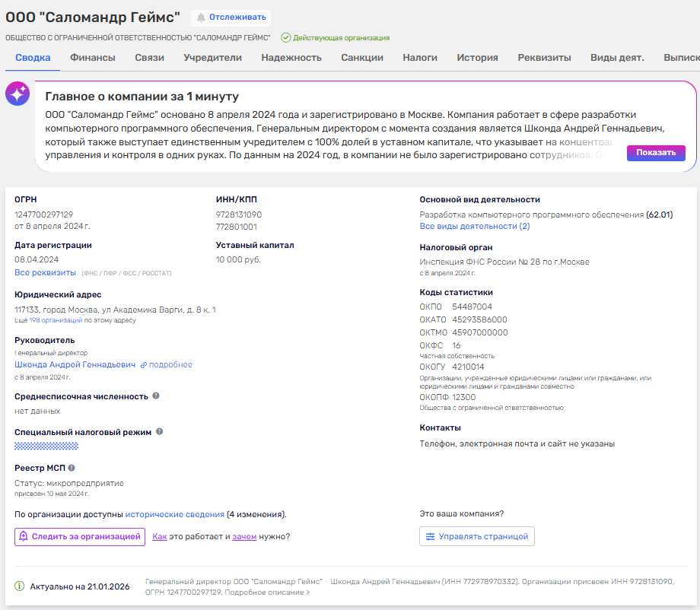The height and width of the screenshot is (610, 700).
Task: Open the подробнее link beside the director's name
Action: click(170, 364)
